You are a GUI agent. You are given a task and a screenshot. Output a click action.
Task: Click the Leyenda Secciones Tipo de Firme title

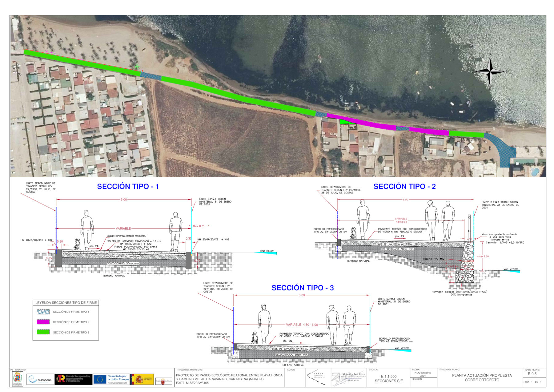pyautogui.click(x=66, y=303)
